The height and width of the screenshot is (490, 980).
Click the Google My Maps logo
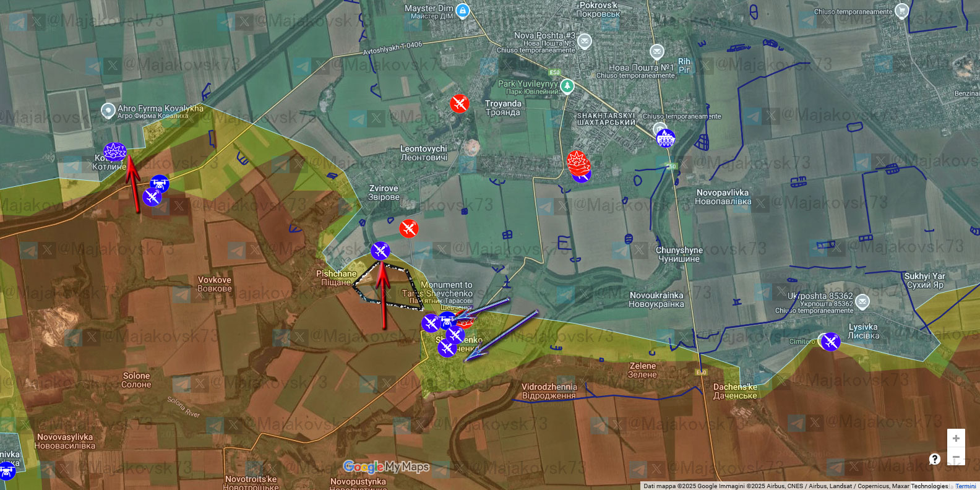coord(386,467)
